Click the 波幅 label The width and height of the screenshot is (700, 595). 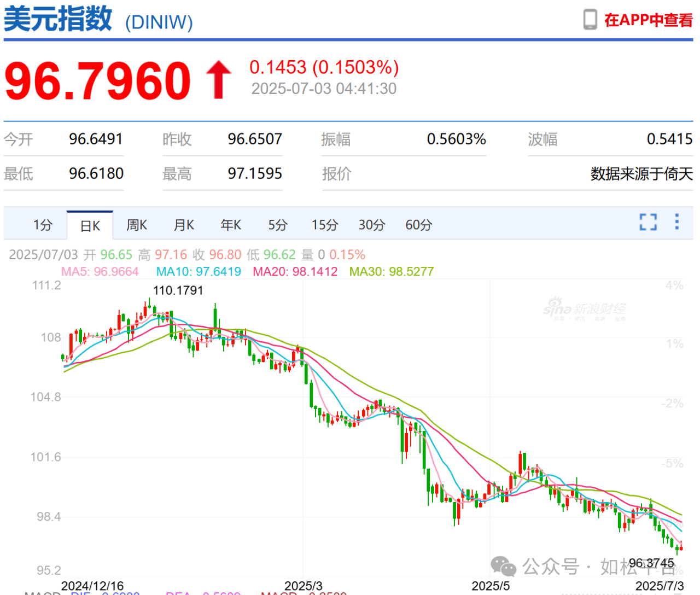point(542,139)
